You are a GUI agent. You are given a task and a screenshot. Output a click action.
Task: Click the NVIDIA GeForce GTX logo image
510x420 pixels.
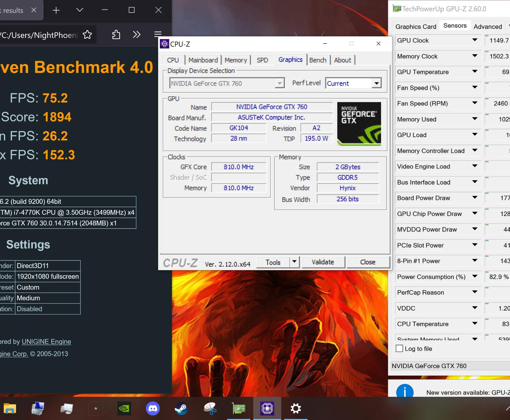(x=359, y=124)
